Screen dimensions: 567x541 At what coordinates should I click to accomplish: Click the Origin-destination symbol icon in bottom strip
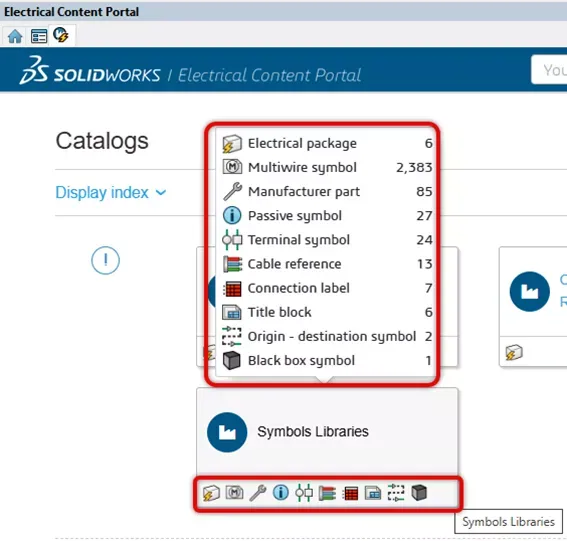click(x=396, y=493)
